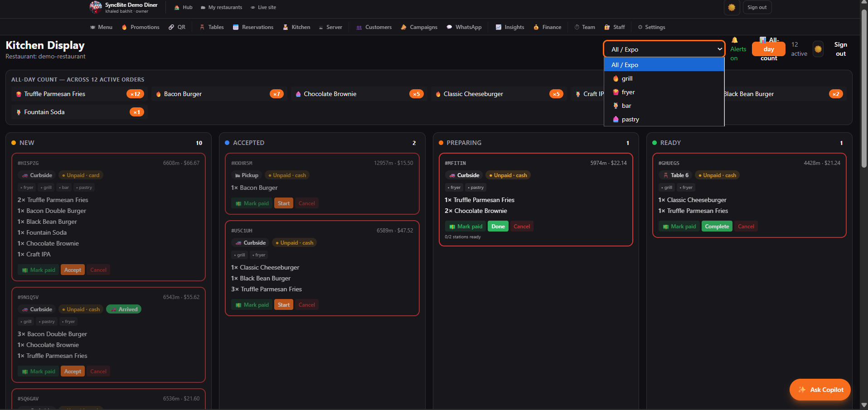Screen dimensions: 868x410
Task: Cancel order #U5C1UH
Action: click(x=307, y=305)
